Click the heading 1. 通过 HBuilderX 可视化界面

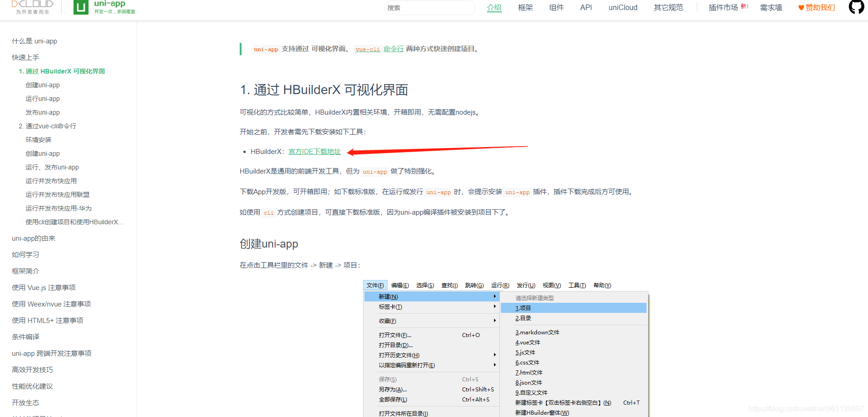(x=324, y=90)
